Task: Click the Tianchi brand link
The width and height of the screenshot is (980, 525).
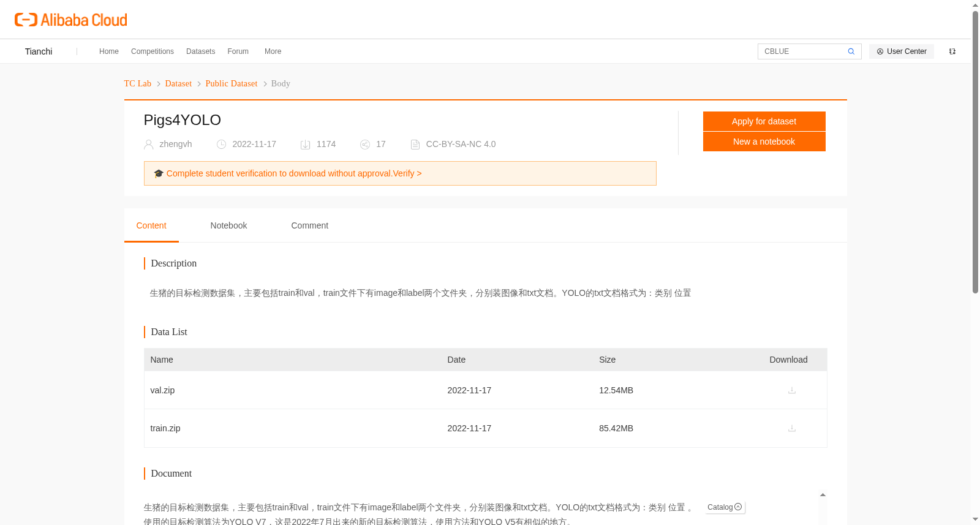Action: 39,51
